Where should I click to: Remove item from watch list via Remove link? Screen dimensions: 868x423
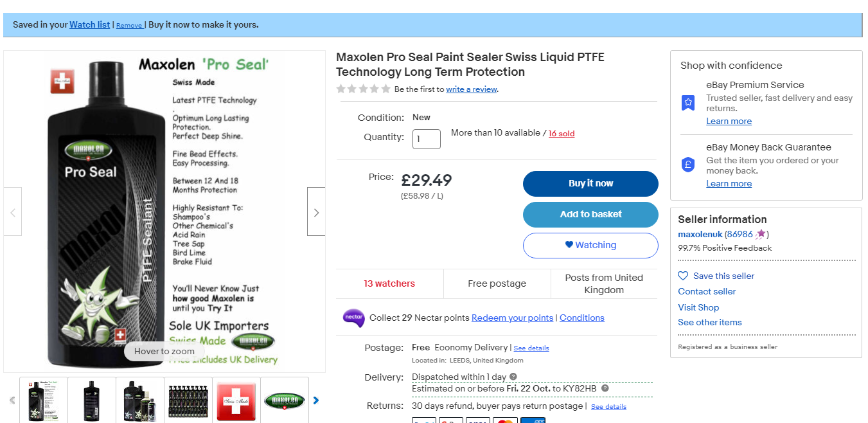[129, 25]
